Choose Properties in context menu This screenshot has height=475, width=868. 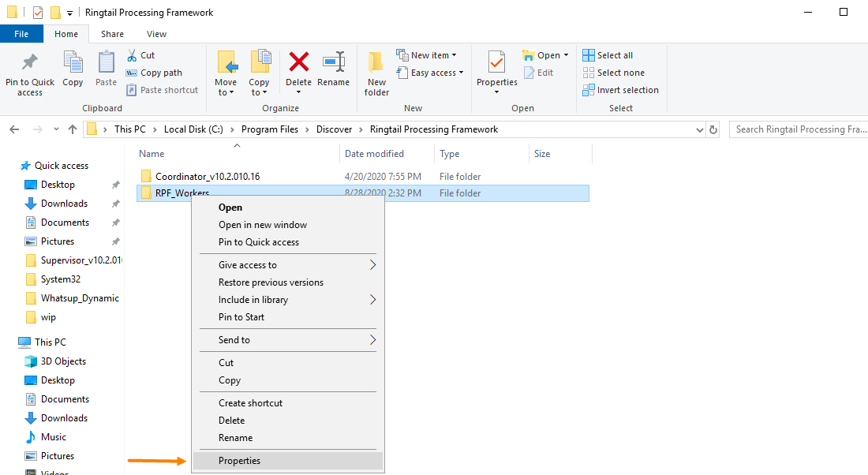[288, 461]
